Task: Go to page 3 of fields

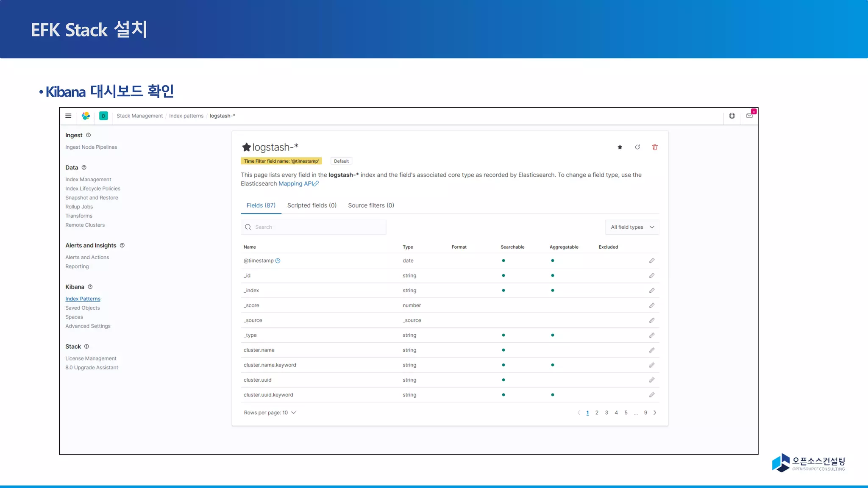Action: click(x=606, y=413)
